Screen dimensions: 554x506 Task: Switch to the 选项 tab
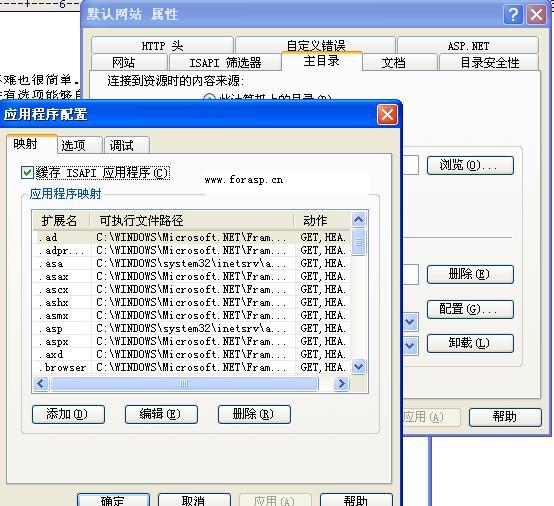79,145
